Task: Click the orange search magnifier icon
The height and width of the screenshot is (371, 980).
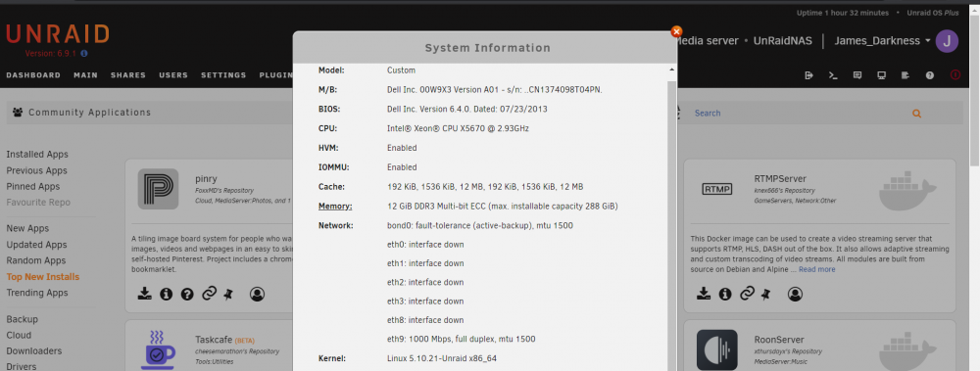Action: [917, 114]
